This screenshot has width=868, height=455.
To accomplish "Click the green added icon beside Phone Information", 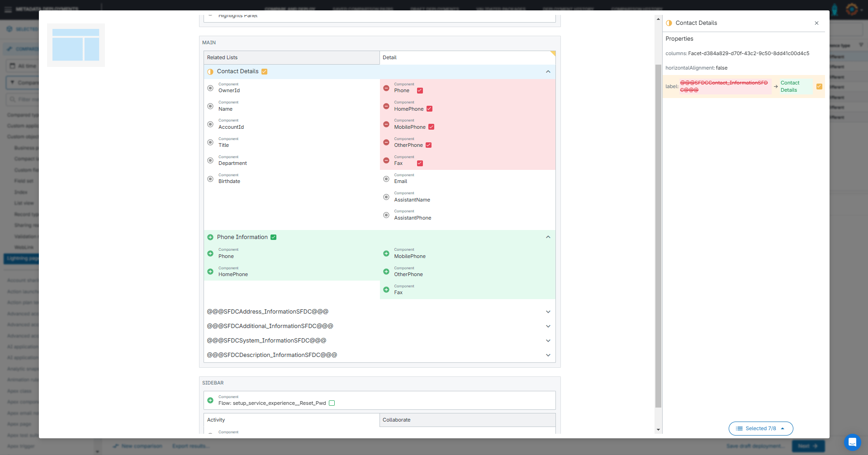I will 210,237.
